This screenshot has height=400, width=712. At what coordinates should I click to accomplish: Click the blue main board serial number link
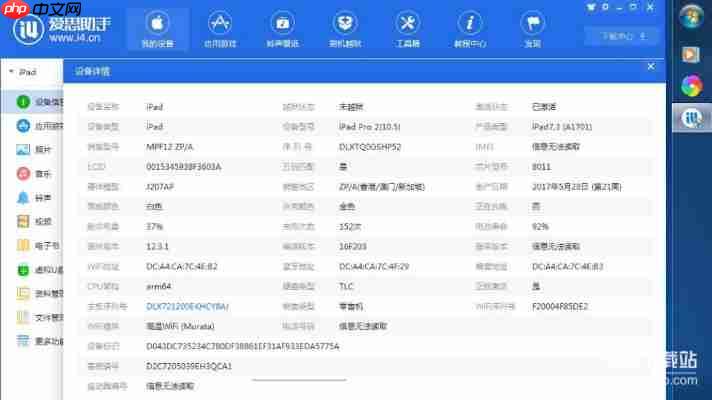(x=187, y=306)
